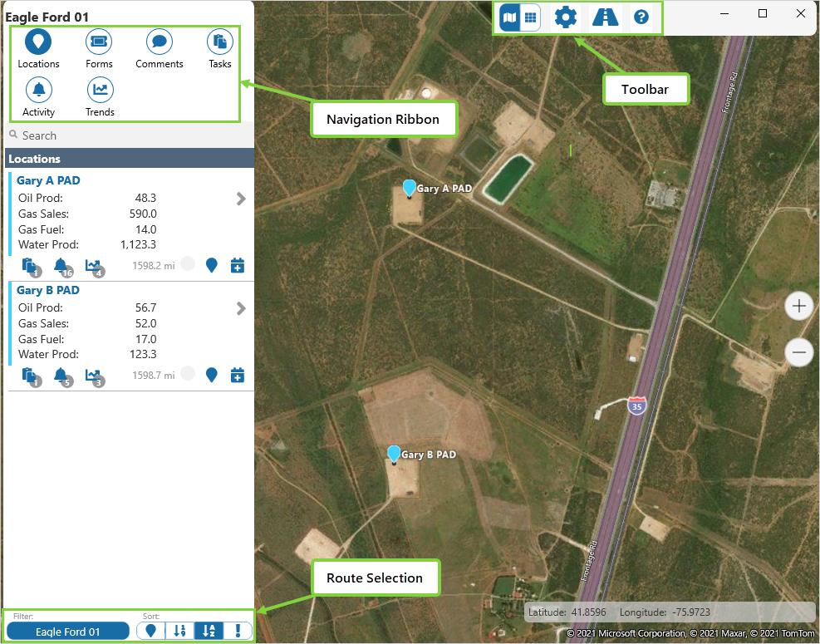Switch to grid view in toolbar
Image resolution: width=820 pixels, height=644 pixels.
click(x=530, y=17)
